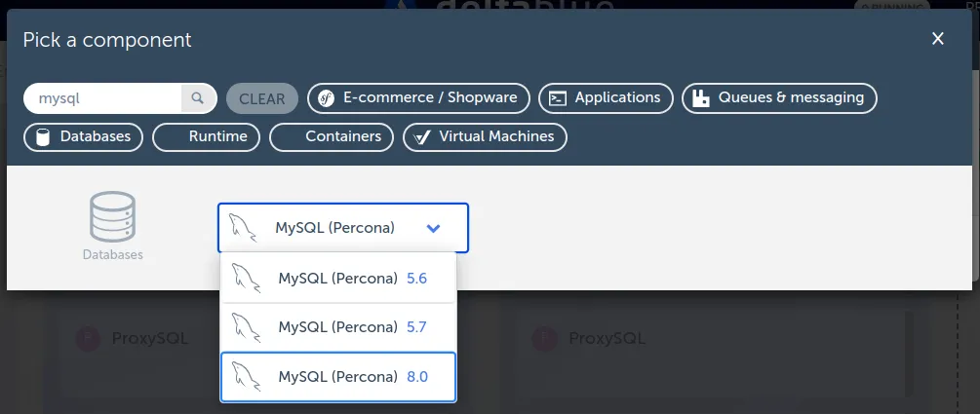
Task: Toggle the Containers filter chip
Action: coord(332,137)
